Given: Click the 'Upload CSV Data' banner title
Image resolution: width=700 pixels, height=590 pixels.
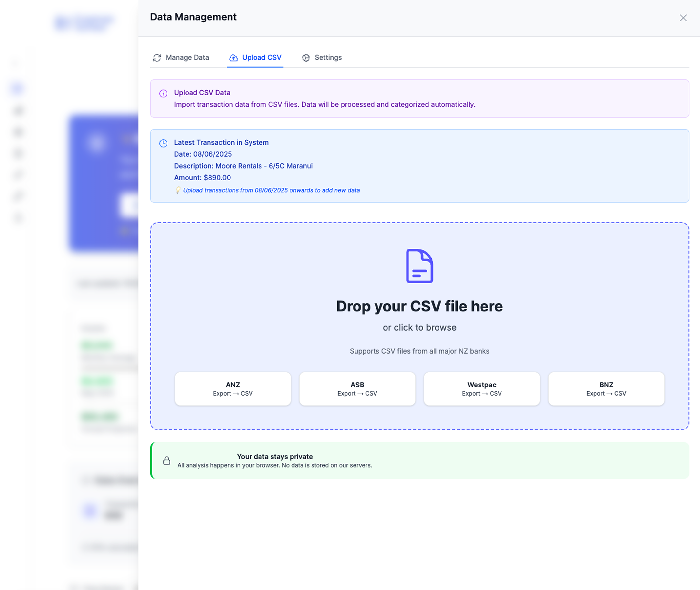Looking at the screenshot, I should (202, 93).
